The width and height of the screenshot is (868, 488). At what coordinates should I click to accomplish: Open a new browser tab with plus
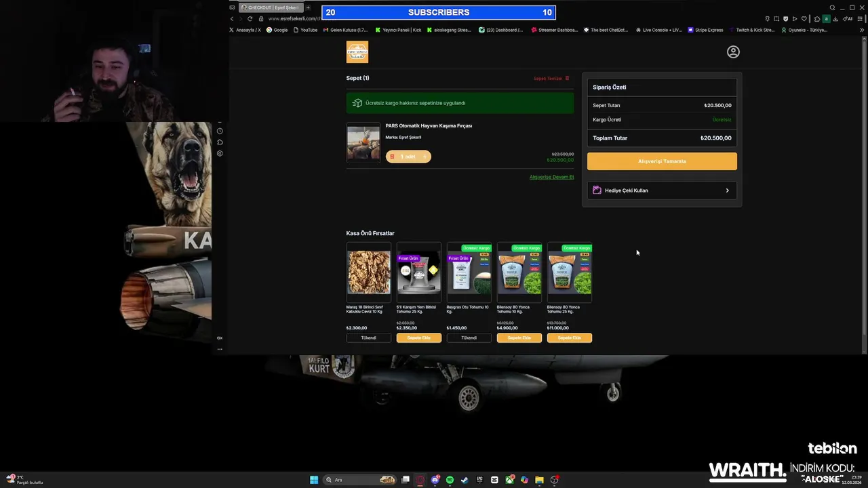pyautogui.click(x=308, y=7)
